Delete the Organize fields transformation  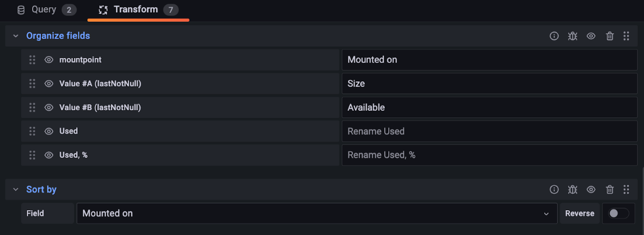pos(610,36)
